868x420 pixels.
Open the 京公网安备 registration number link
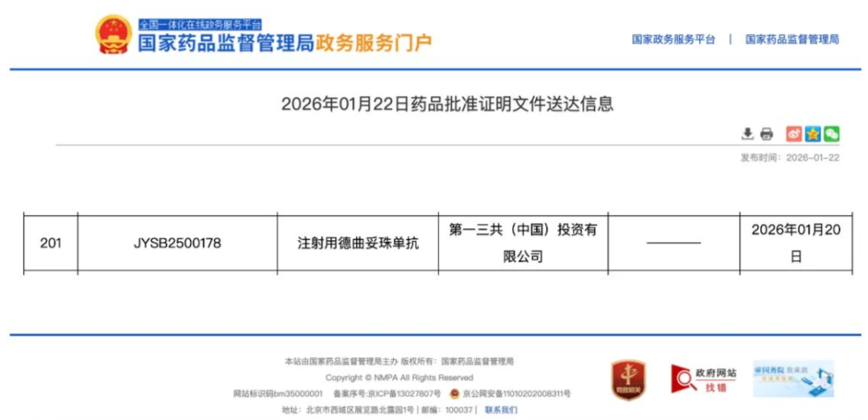(x=516, y=393)
